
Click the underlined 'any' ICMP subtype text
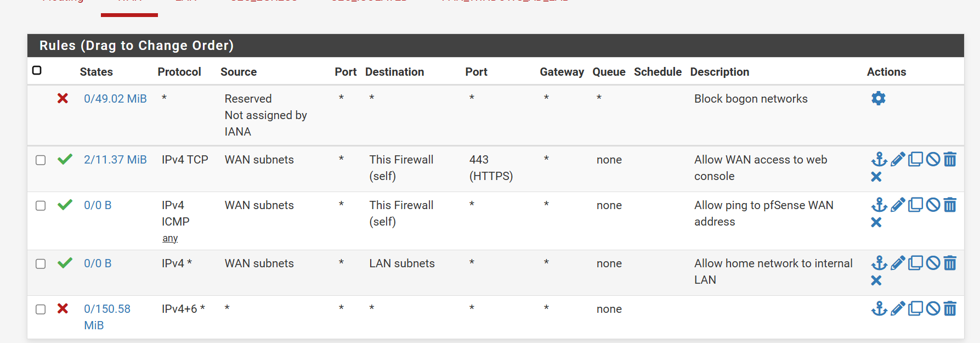coord(170,238)
